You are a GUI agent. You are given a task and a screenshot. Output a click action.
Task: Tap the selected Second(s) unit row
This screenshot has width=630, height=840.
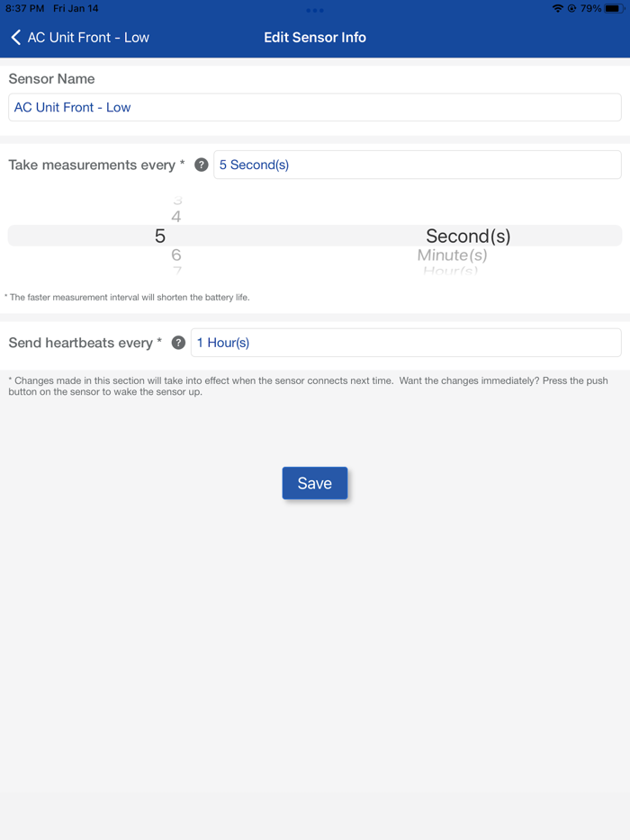coord(468,236)
